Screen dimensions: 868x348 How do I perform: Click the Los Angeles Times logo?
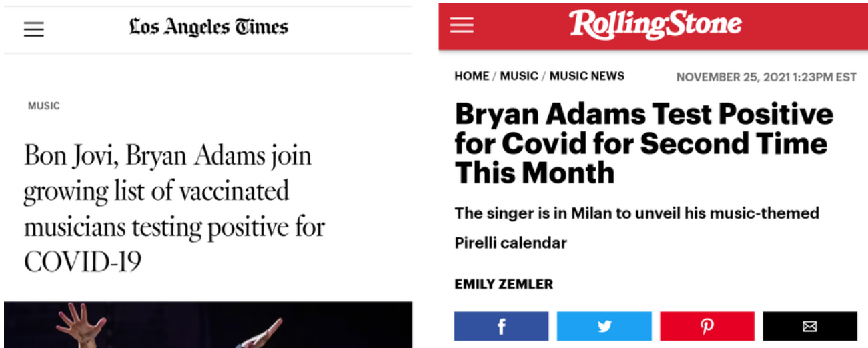click(x=209, y=27)
